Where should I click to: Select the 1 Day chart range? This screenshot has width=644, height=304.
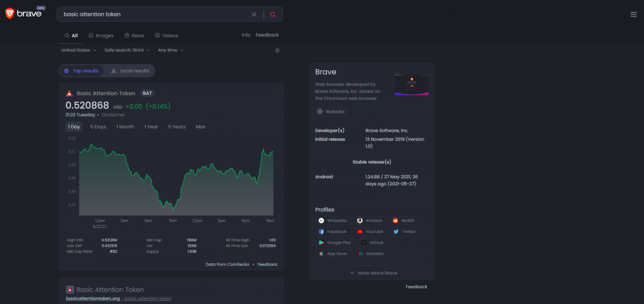(74, 127)
